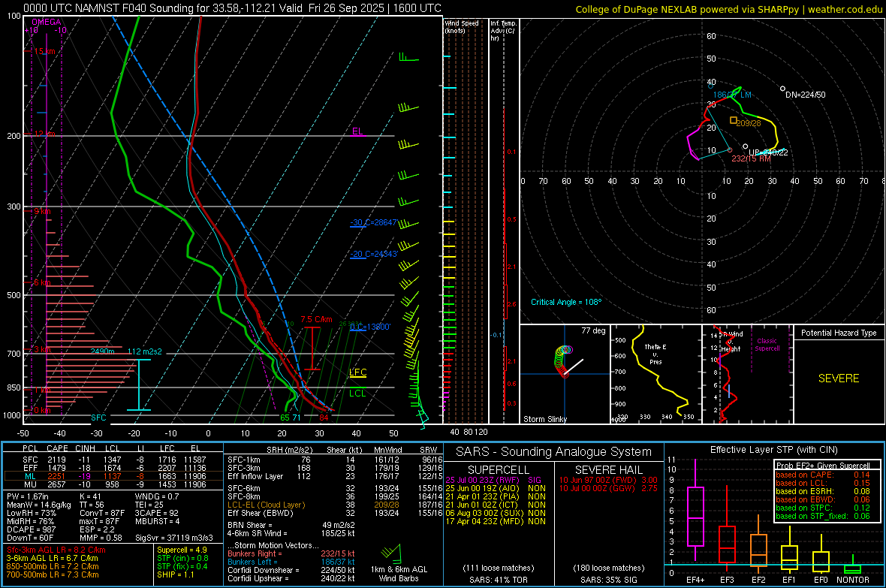Click the 0 C=13800' height label
886x588 pixels.
point(370,327)
